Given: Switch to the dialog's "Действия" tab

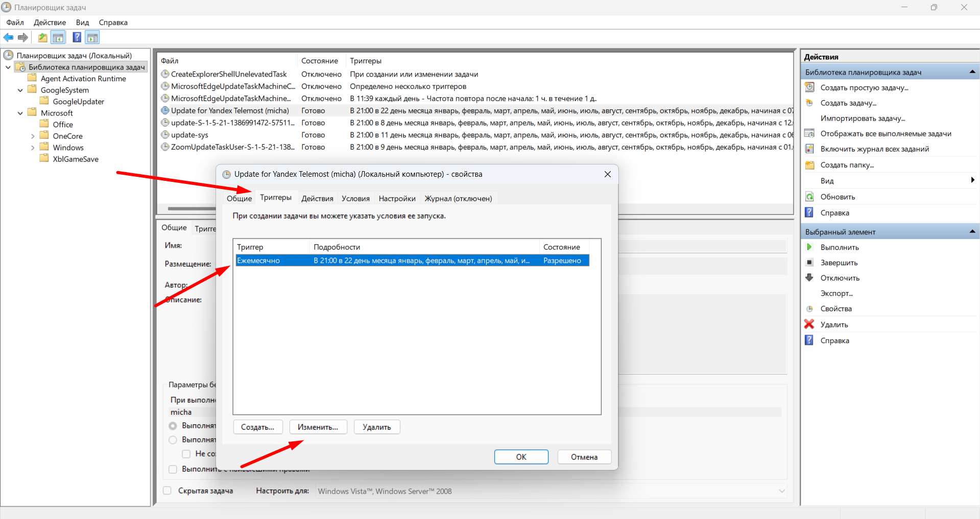Looking at the screenshot, I should (x=317, y=198).
